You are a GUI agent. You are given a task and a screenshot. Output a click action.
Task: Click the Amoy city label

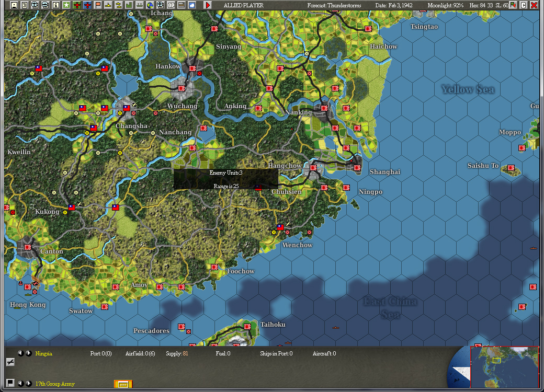[139, 285]
